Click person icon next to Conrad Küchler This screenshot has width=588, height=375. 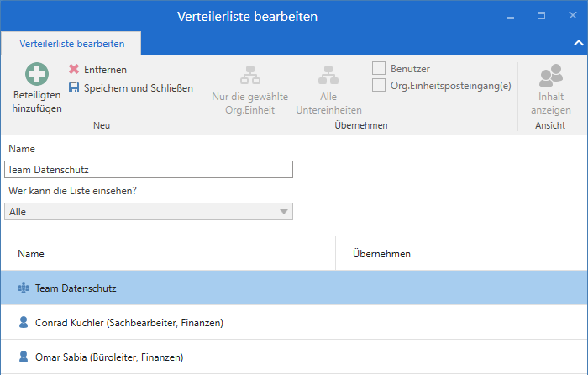click(24, 322)
